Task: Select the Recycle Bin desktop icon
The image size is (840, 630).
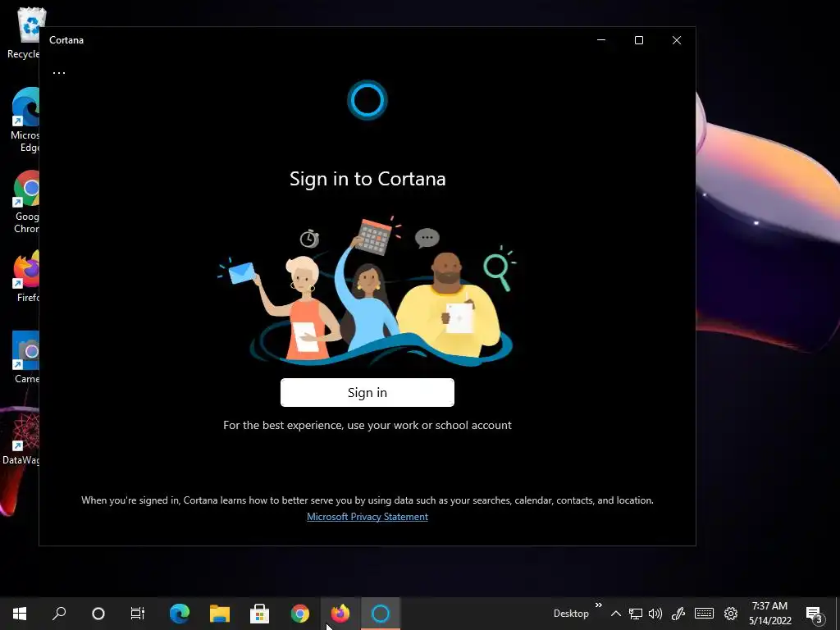Action: coord(24,33)
